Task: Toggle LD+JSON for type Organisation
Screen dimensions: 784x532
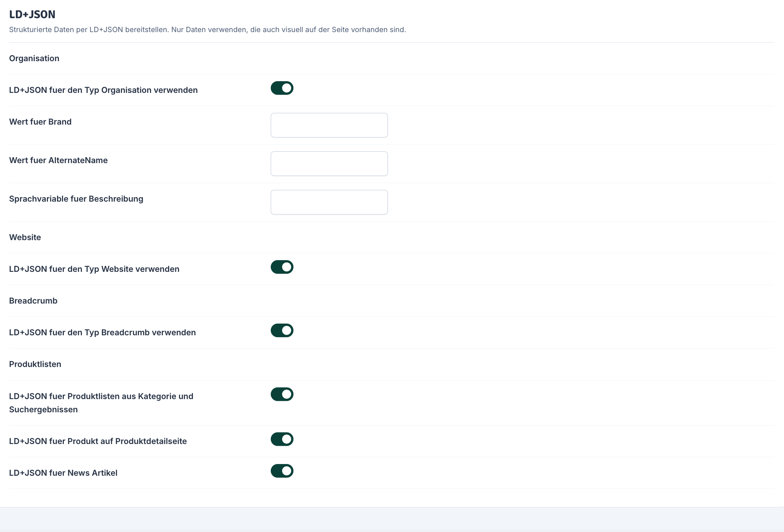Action: [x=282, y=88]
